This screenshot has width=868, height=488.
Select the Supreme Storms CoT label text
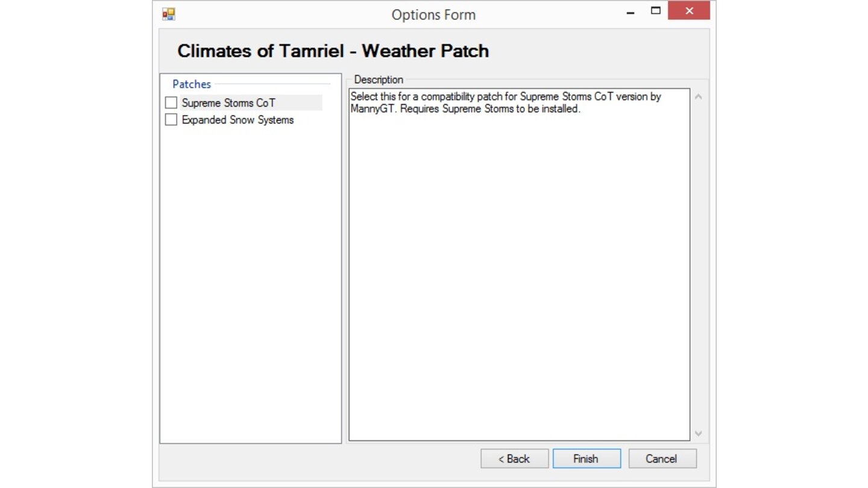pyautogui.click(x=228, y=103)
